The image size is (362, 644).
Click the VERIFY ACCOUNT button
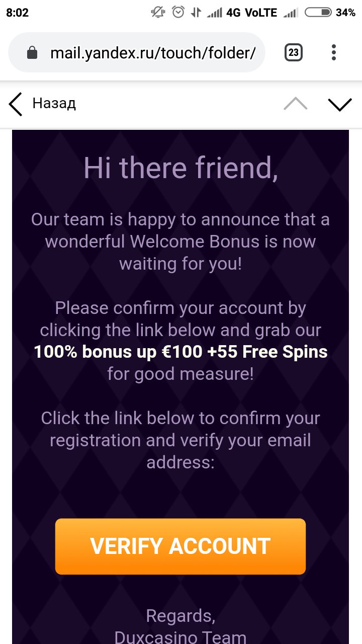[x=180, y=546]
